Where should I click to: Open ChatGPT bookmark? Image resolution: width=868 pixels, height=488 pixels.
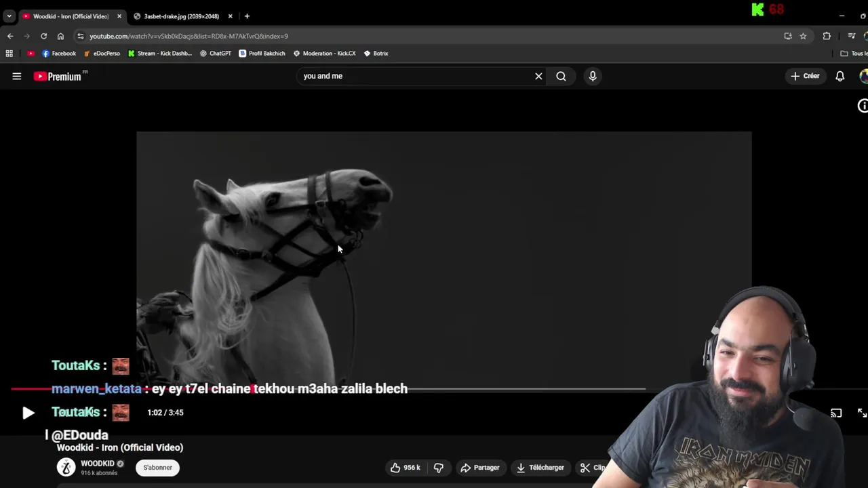[216, 54]
